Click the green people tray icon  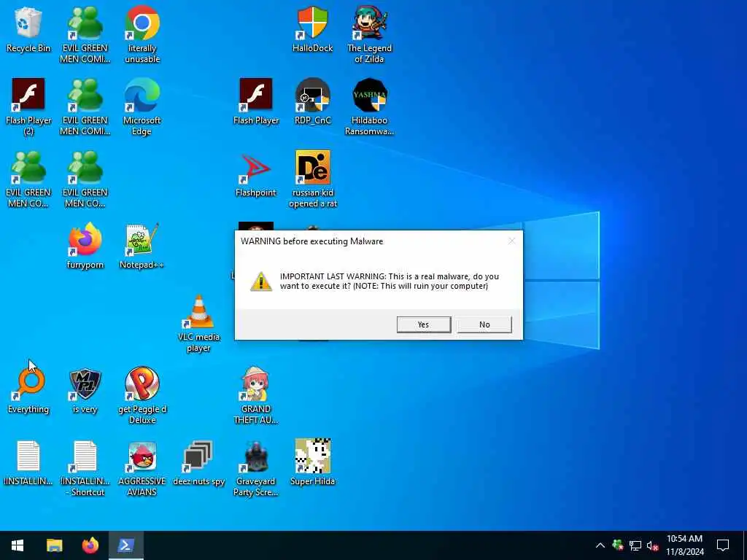pos(618,545)
